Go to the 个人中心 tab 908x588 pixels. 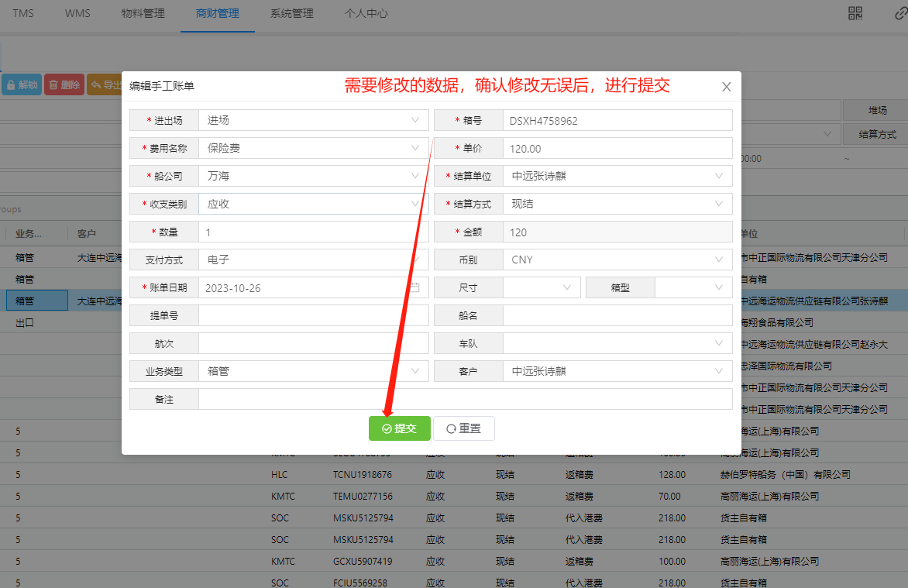click(x=366, y=14)
